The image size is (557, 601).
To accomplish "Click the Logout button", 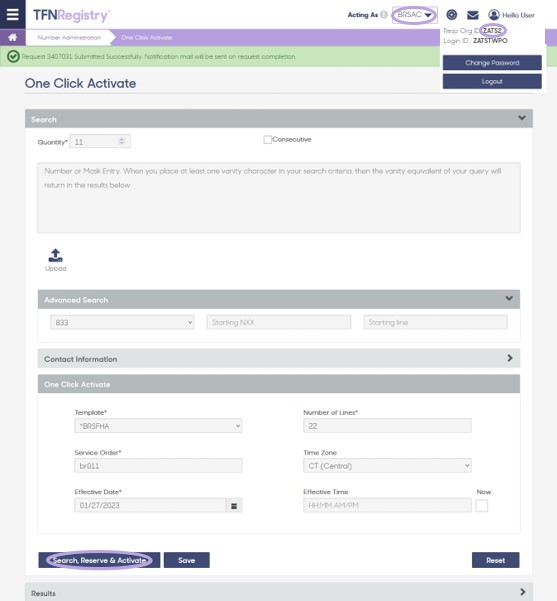I will (x=492, y=81).
